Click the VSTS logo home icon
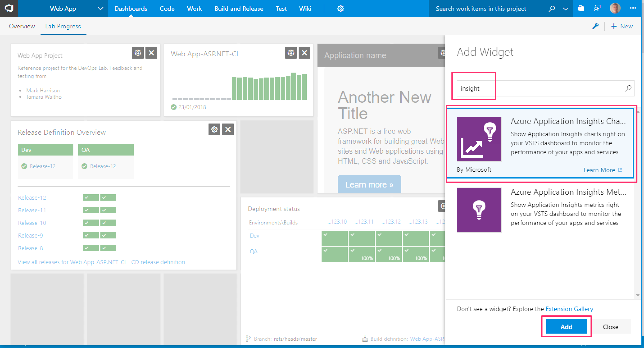Screen dimensions: 644x348 pyautogui.click(x=9, y=8)
